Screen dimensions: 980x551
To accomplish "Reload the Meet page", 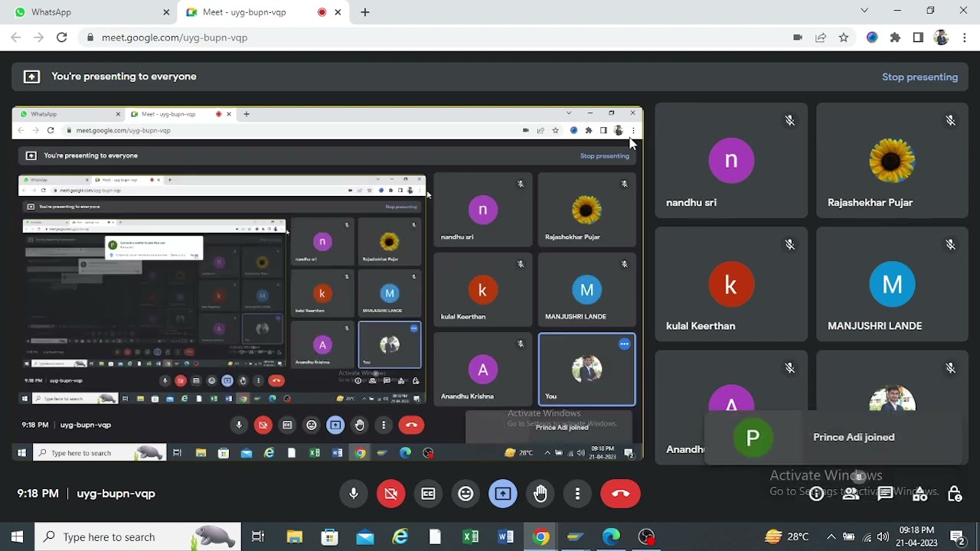I will [61, 37].
